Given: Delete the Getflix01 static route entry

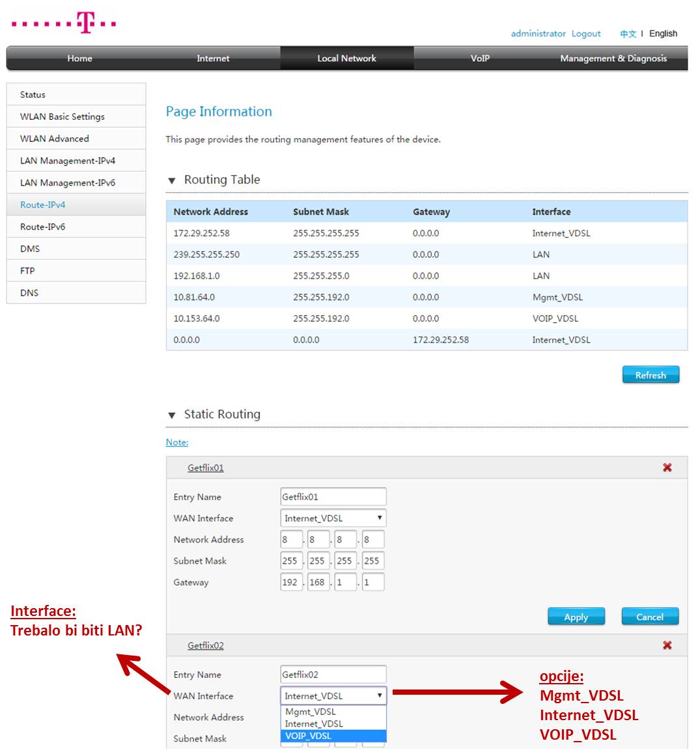Looking at the screenshot, I should coord(667,468).
